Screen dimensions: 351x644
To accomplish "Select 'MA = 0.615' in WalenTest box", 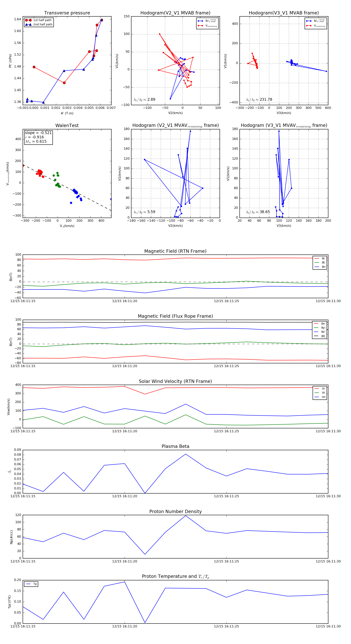I will click(x=36, y=141).
